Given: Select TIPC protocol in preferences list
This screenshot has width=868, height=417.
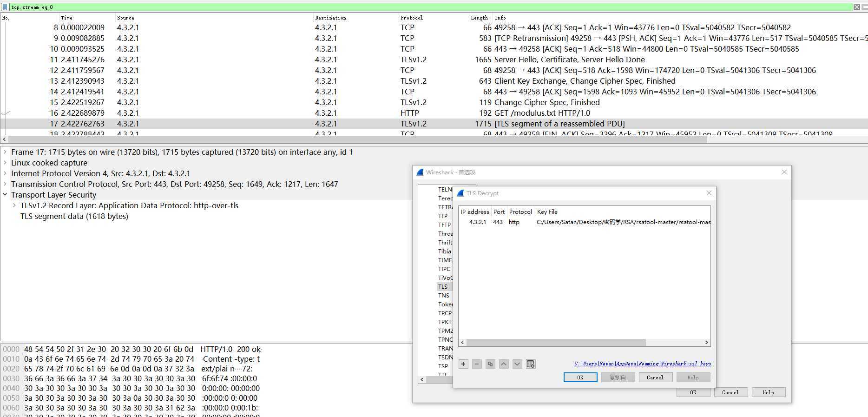Looking at the screenshot, I should click(444, 269).
